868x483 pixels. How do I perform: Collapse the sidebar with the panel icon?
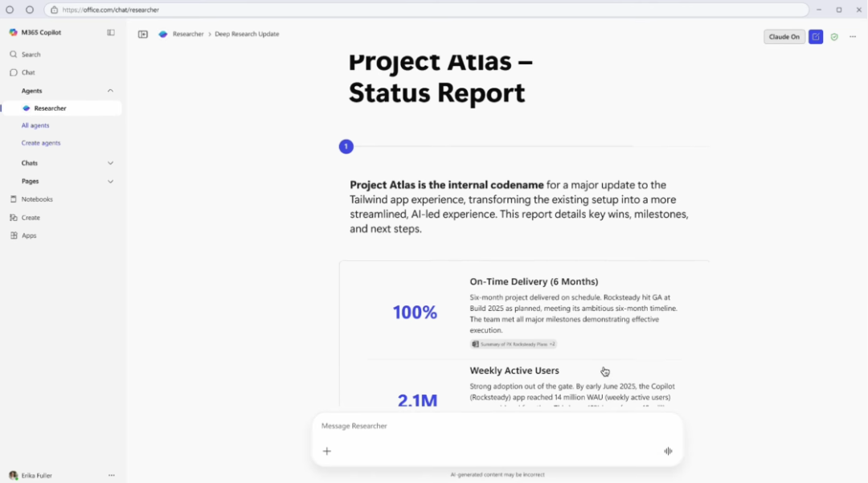pos(111,33)
